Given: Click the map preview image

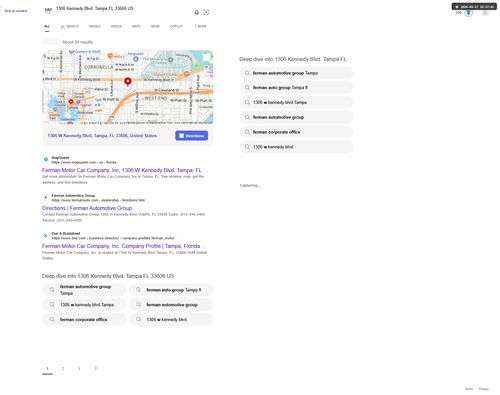Looking at the screenshot, I should pos(128,87).
